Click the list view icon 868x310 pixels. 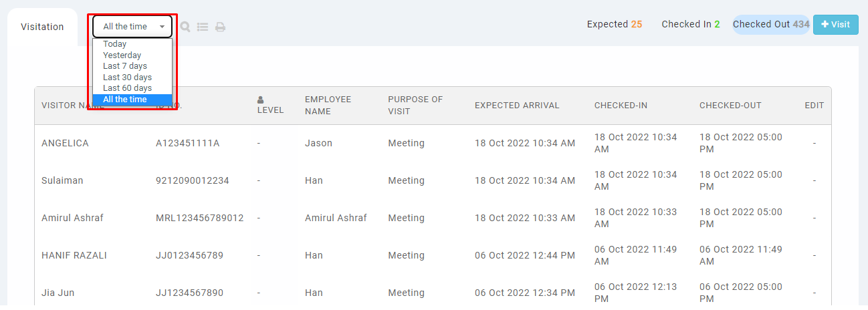203,27
